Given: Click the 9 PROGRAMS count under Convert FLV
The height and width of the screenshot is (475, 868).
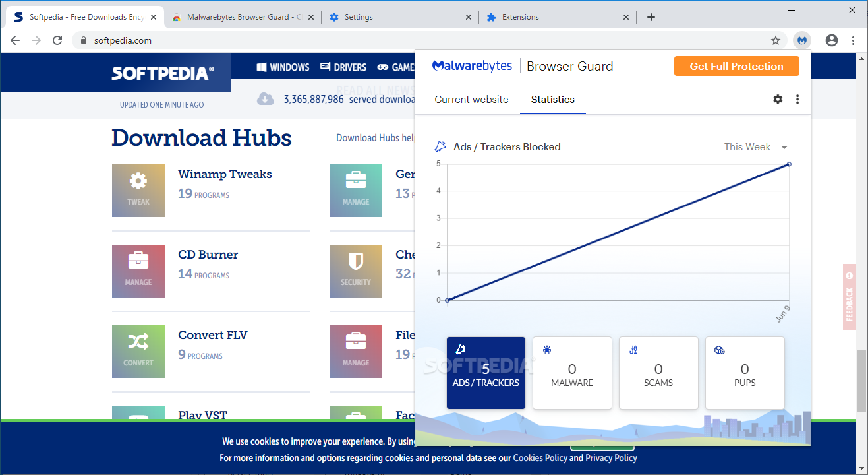Looking at the screenshot, I should pyautogui.click(x=200, y=355).
